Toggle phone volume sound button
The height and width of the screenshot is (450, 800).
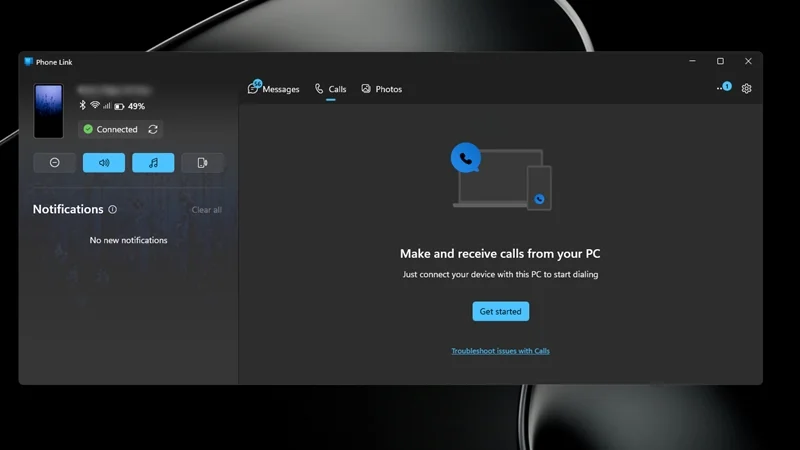coord(104,163)
